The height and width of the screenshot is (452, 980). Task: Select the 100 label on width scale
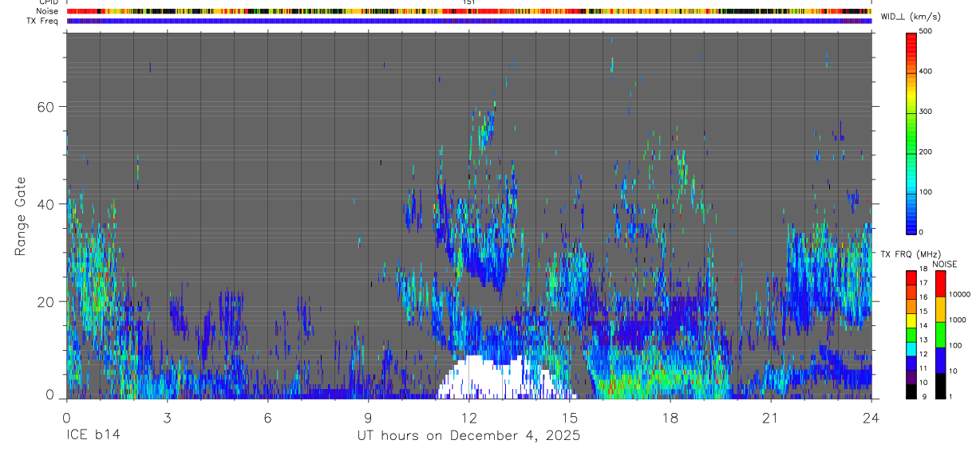point(927,192)
